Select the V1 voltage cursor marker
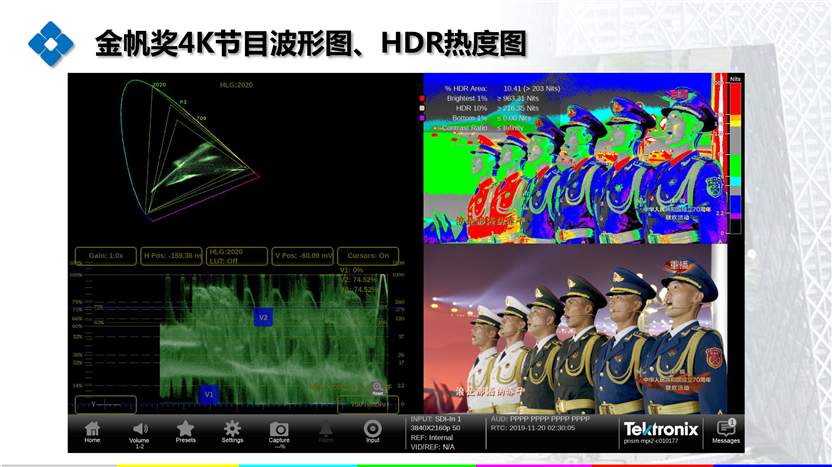Viewport: 832px width, 467px height. 209,394
